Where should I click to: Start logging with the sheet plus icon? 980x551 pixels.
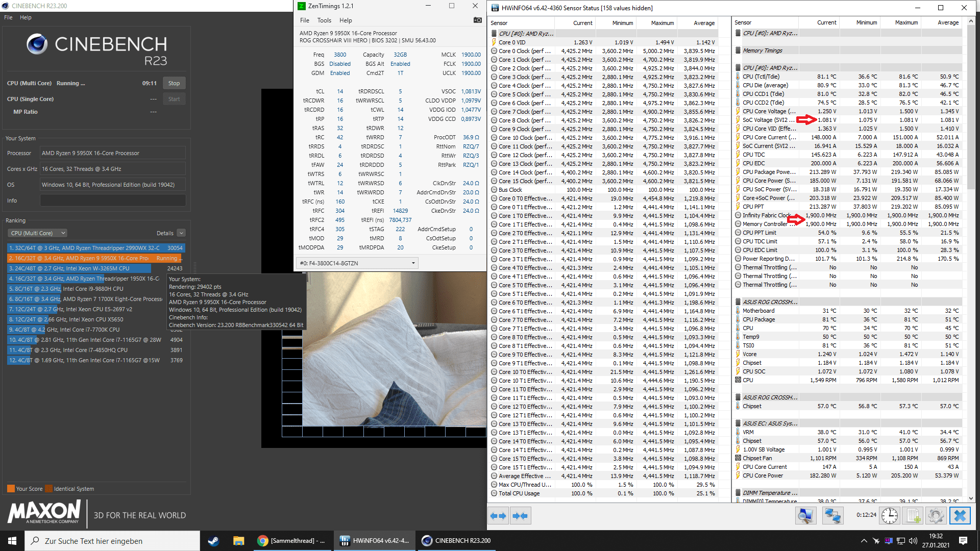913,516
